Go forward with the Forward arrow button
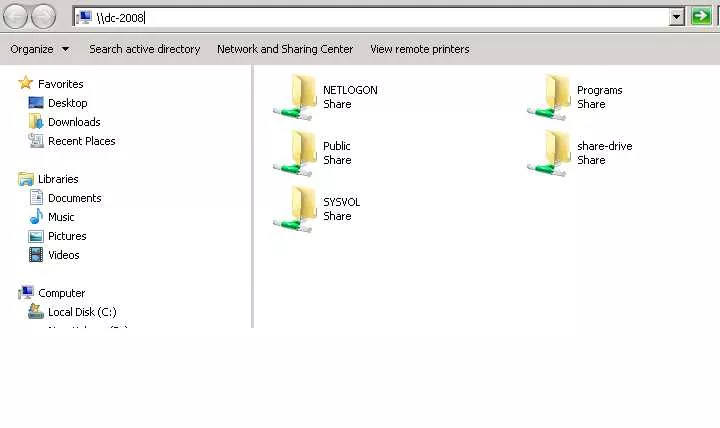 click(43, 16)
